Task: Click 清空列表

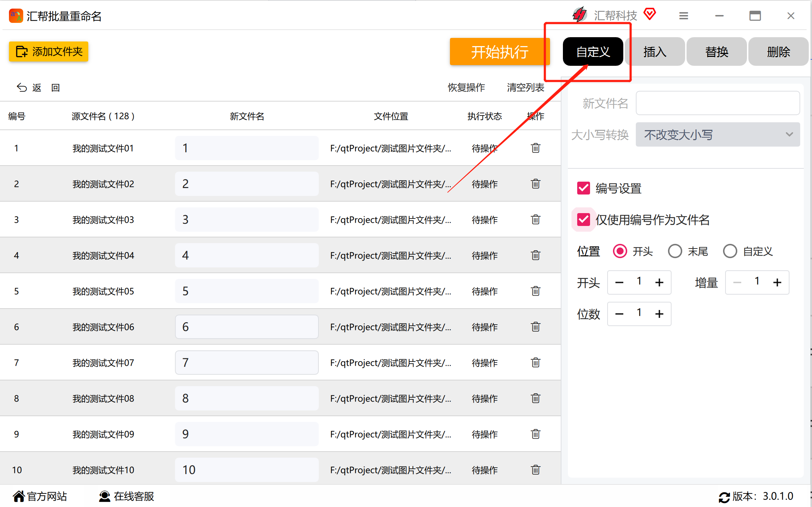Action: pyautogui.click(x=525, y=88)
